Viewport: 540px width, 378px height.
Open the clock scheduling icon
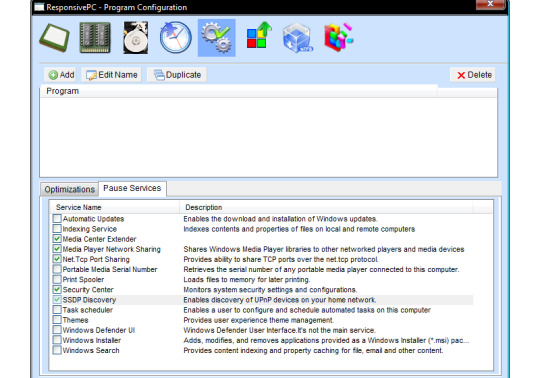click(176, 38)
